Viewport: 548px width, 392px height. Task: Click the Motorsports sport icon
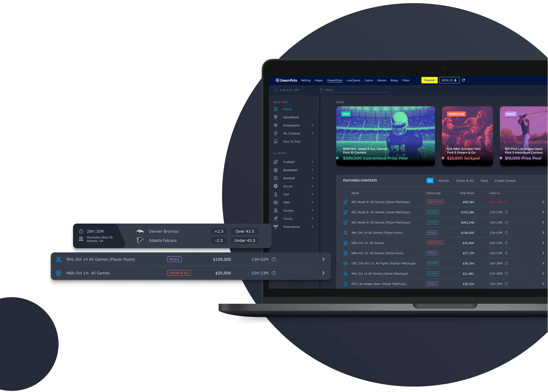coord(276,226)
